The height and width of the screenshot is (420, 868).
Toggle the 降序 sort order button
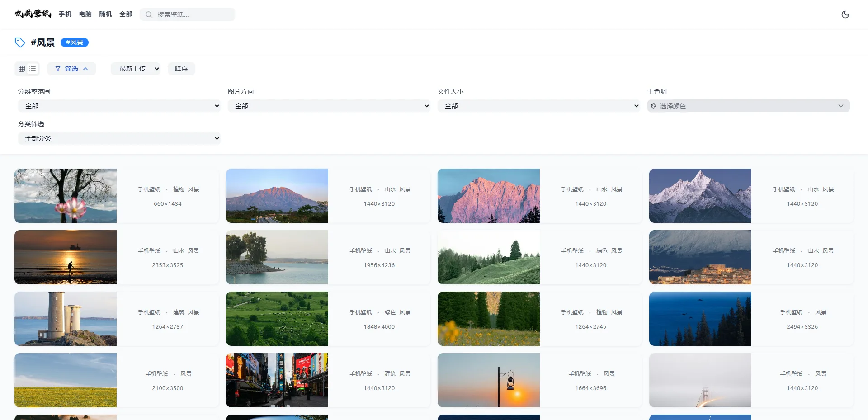tap(181, 69)
